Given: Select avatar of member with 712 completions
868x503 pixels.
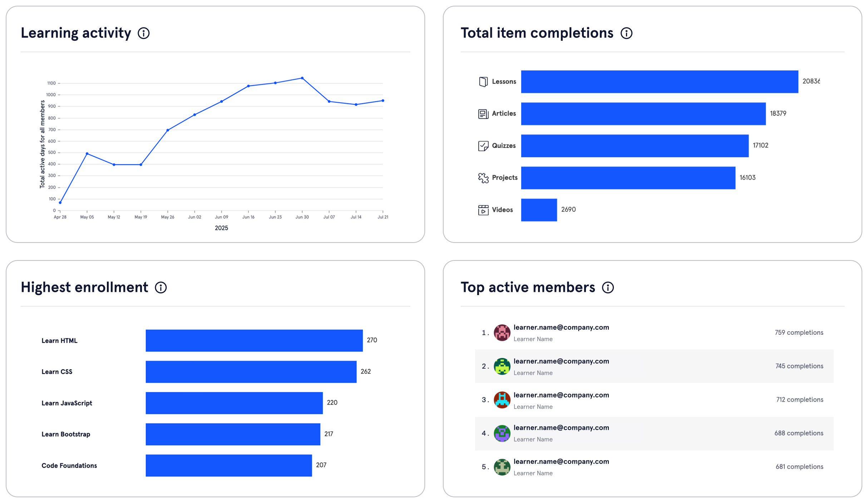Looking at the screenshot, I should (502, 400).
